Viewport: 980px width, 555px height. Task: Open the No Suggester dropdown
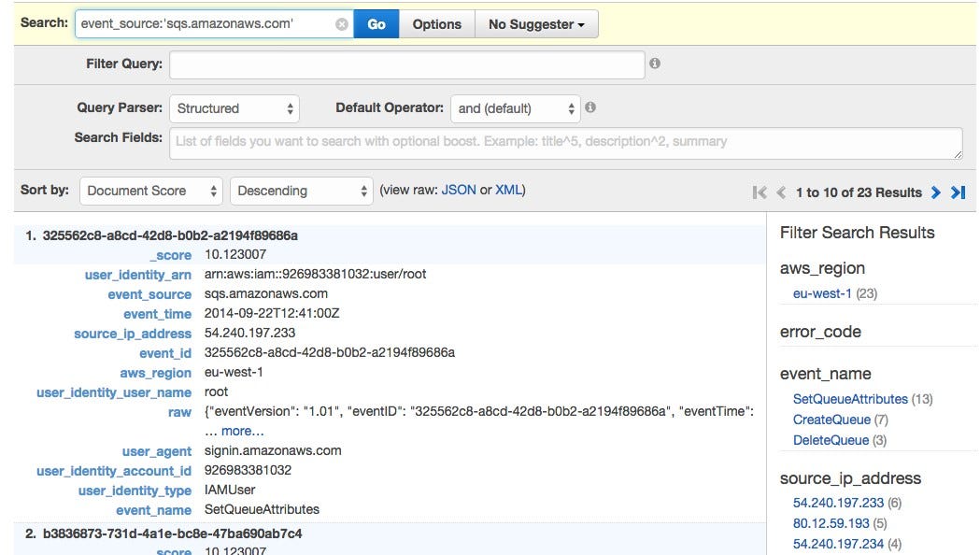tap(535, 24)
